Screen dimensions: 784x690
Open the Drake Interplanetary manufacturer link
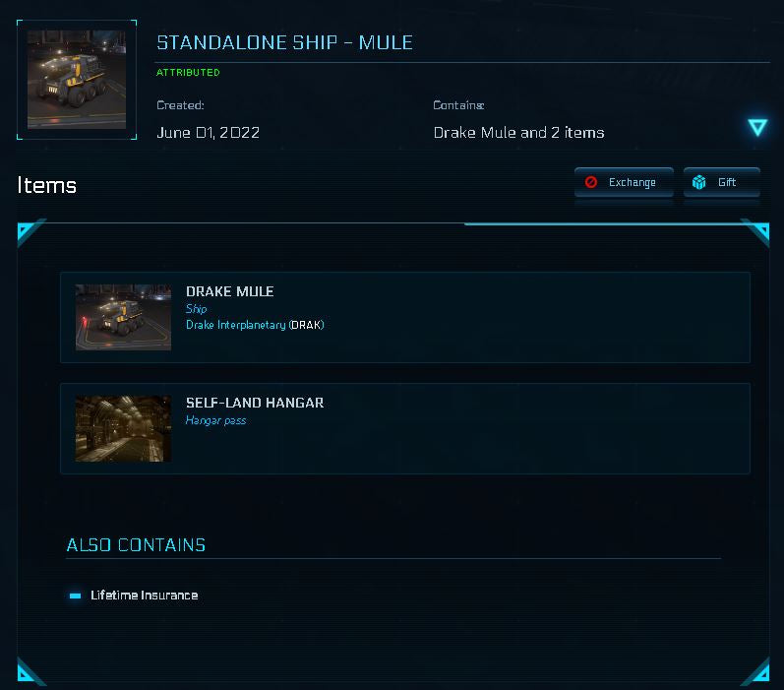pyautogui.click(x=235, y=325)
